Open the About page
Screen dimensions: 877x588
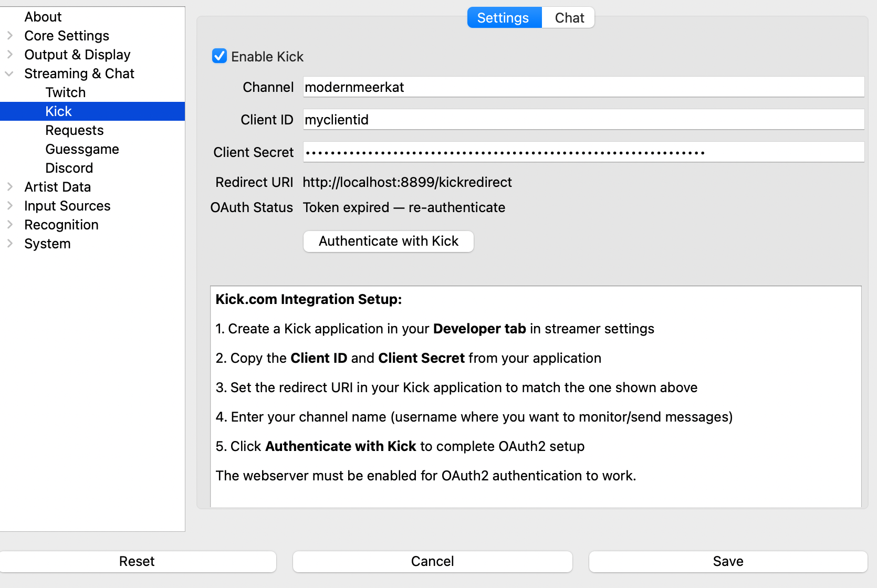click(x=43, y=17)
